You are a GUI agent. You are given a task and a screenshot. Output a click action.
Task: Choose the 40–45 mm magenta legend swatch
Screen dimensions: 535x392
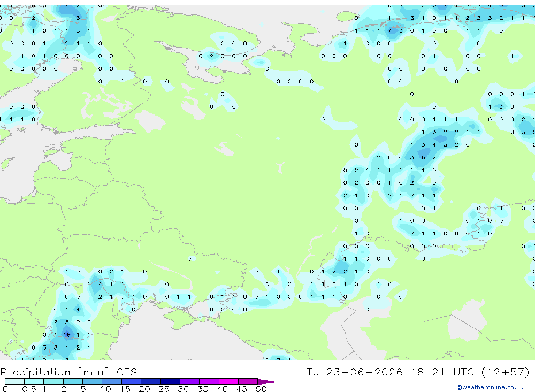pyautogui.click(x=228, y=381)
